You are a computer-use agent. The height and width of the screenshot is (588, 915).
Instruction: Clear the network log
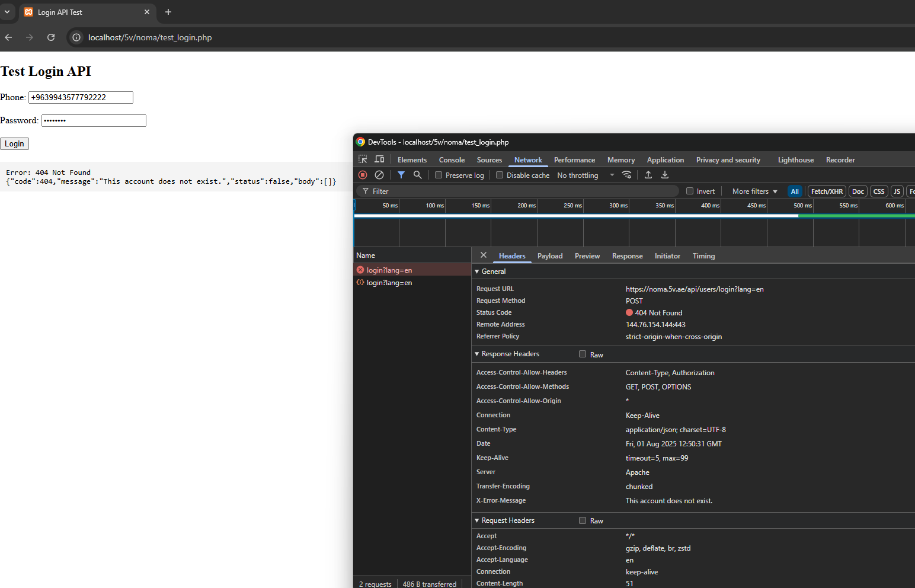click(379, 175)
